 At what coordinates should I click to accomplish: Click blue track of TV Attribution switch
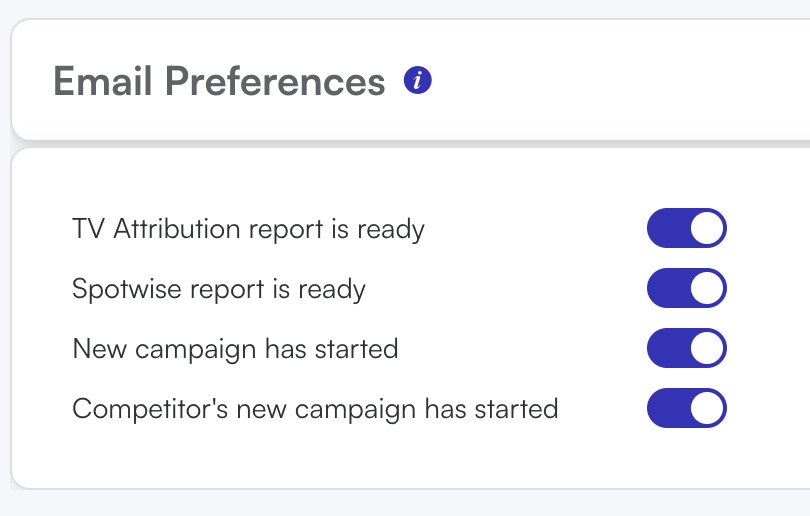(667, 228)
